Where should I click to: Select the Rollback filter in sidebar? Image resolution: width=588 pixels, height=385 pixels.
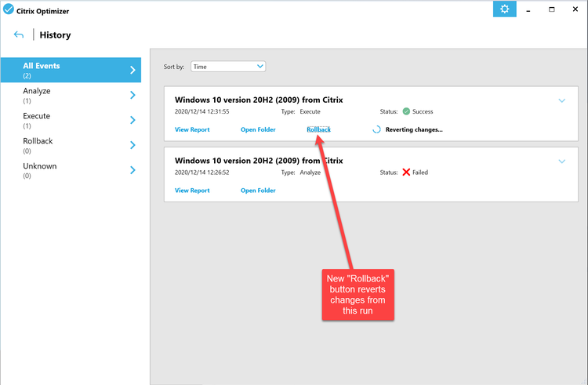point(71,145)
